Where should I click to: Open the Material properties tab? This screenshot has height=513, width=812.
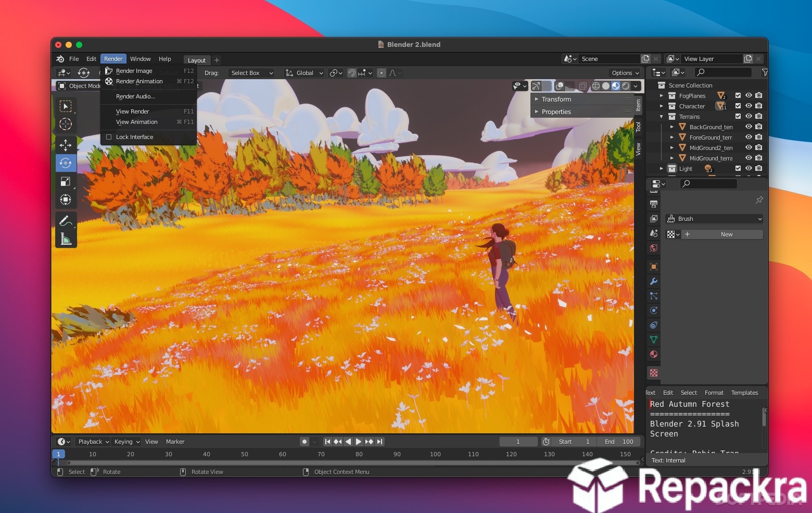pyautogui.click(x=654, y=354)
